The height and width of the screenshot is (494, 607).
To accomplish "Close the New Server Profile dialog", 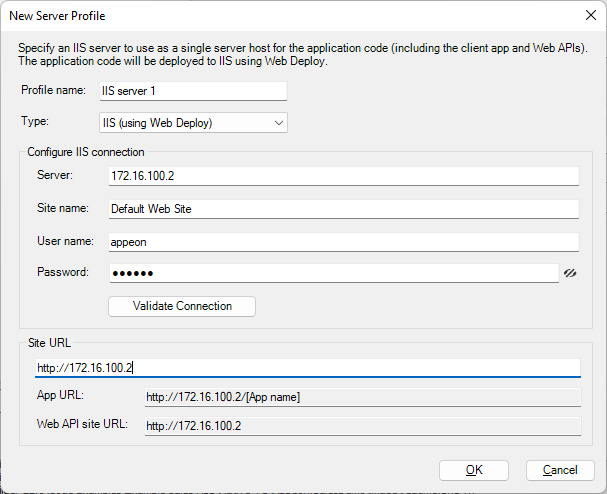I will pos(588,16).
